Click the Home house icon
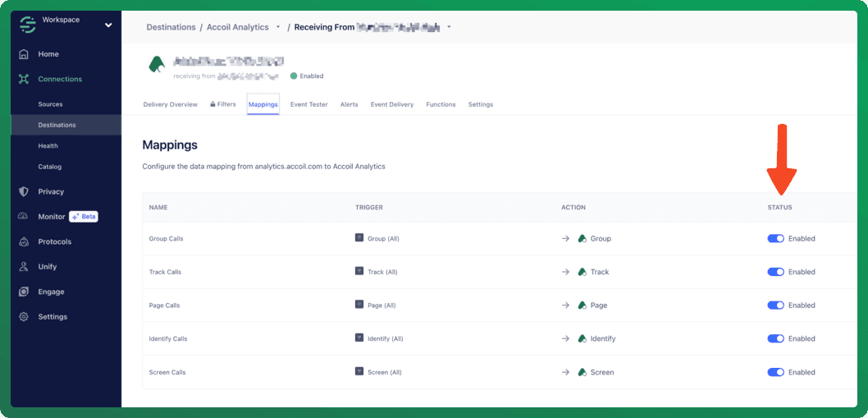Image resolution: width=868 pixels, height=418 pixels. pos(23,54)
